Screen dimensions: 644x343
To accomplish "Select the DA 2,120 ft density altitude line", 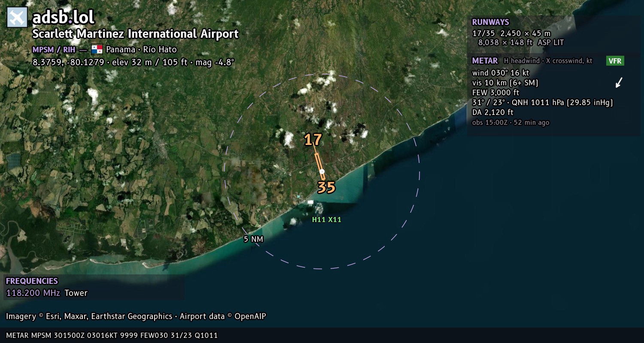I will click(x=493, y=112).
